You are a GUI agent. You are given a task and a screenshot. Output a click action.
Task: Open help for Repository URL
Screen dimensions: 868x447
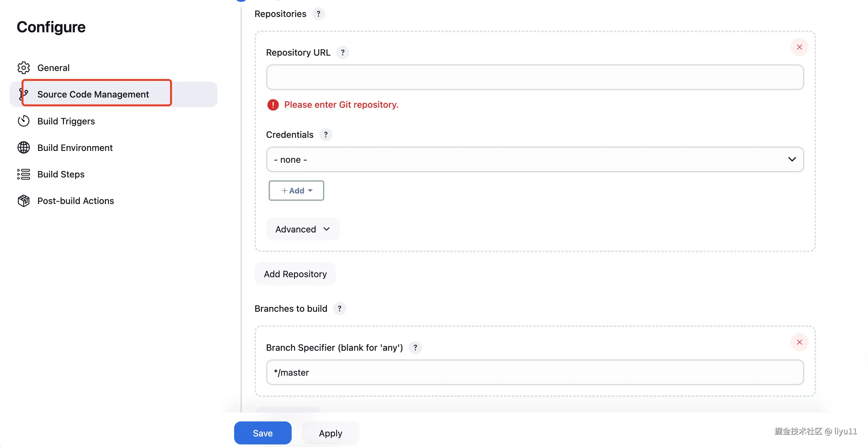click(343, 52)
